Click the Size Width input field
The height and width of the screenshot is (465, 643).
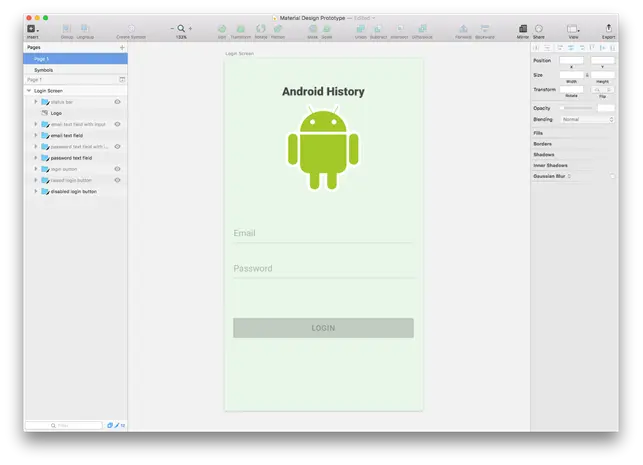pos(571,75)
